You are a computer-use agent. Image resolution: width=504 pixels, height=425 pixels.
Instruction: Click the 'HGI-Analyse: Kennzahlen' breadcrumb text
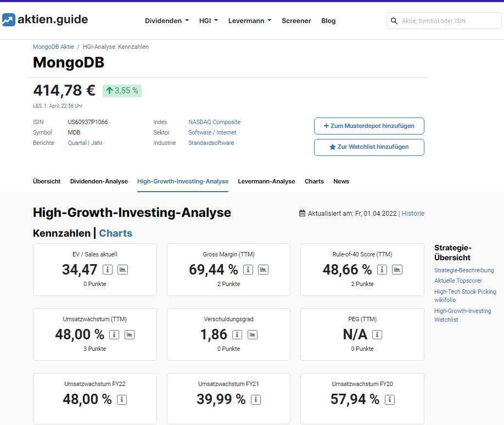(x=116, y=47)
